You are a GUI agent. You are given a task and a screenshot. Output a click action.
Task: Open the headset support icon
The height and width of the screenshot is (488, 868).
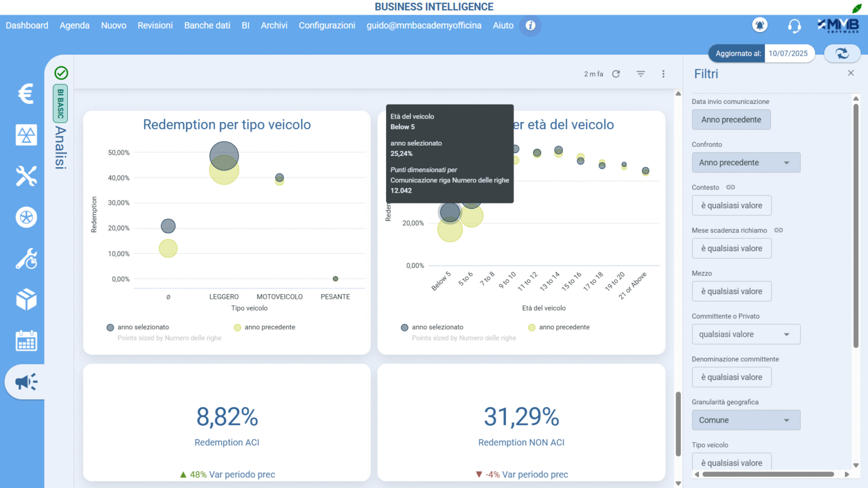[794, 25]
